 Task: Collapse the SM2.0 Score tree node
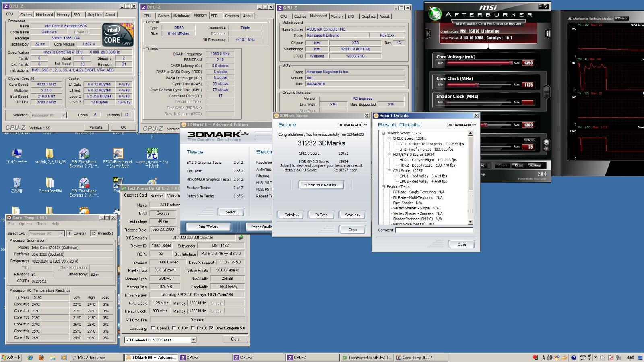[x=390, y=139]
